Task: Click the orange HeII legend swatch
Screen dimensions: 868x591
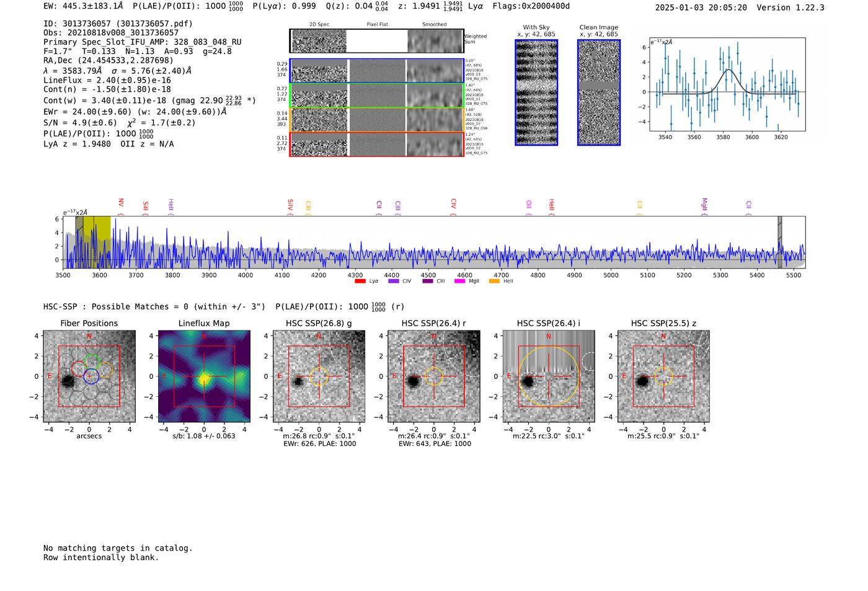Action: [x=494, y=282]
